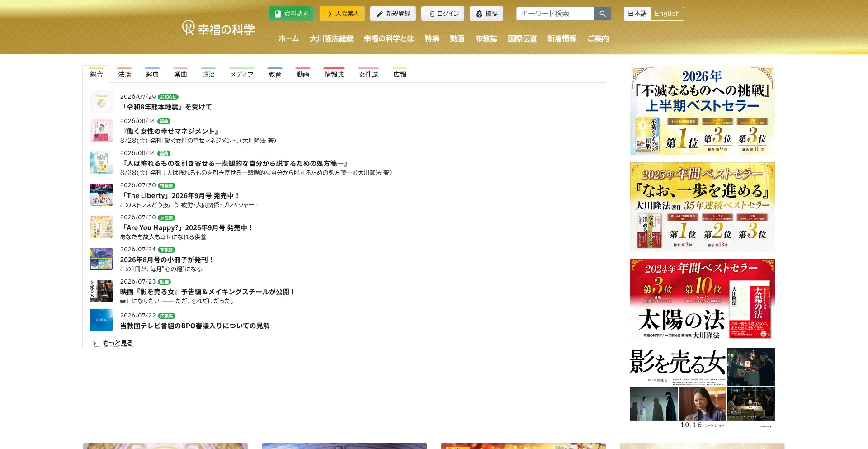Open the 令和8年熊本地震 news thumbnail
This screenshot has height=449, width=868.
coord(101,102)
